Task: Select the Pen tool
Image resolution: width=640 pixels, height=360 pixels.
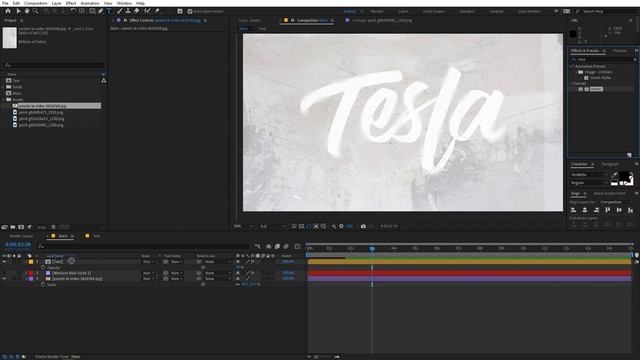Action: 100,11
